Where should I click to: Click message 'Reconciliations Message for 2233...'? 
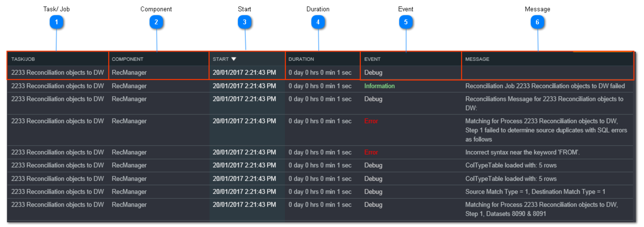pos(544,103)
